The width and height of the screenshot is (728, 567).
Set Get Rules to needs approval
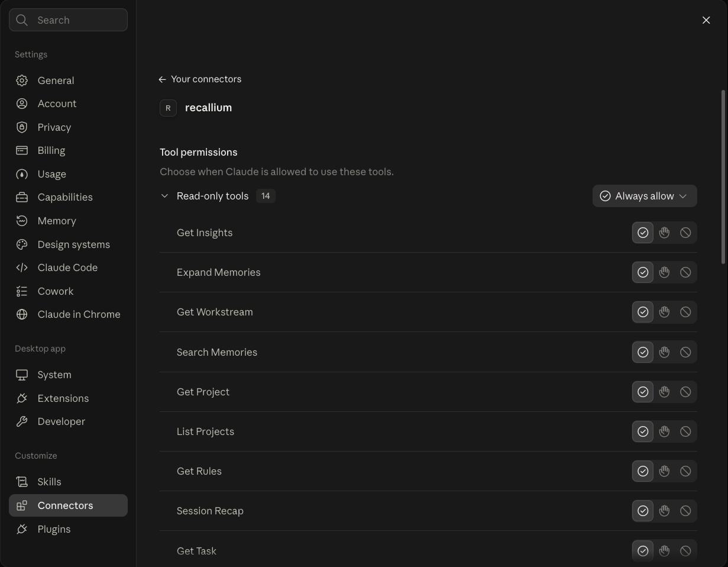click(664, 471)
